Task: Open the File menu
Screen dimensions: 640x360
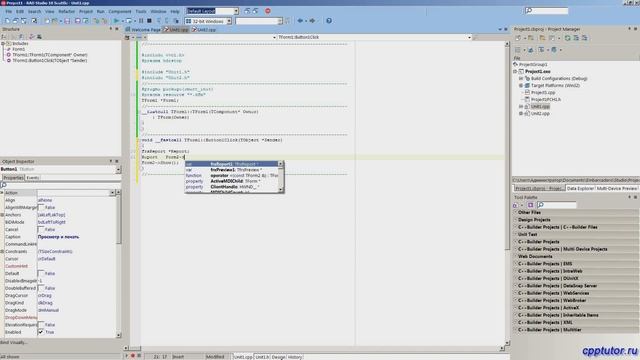Action: tap(9, 11)
